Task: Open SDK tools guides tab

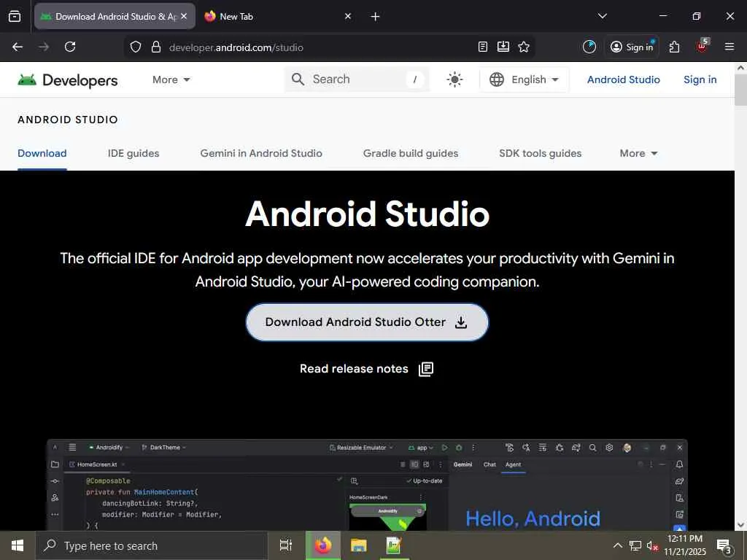Action: pyautogui.click(x=541, y=153)
